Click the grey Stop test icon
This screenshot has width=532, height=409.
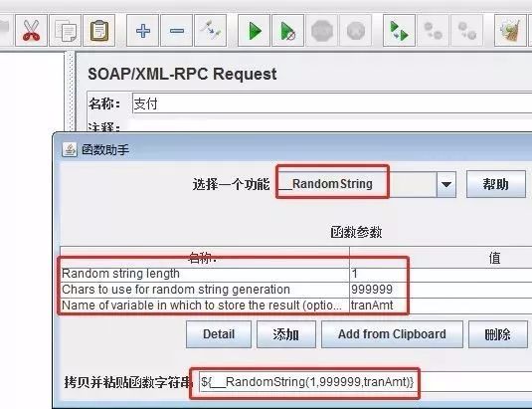[x=321, y=31]
